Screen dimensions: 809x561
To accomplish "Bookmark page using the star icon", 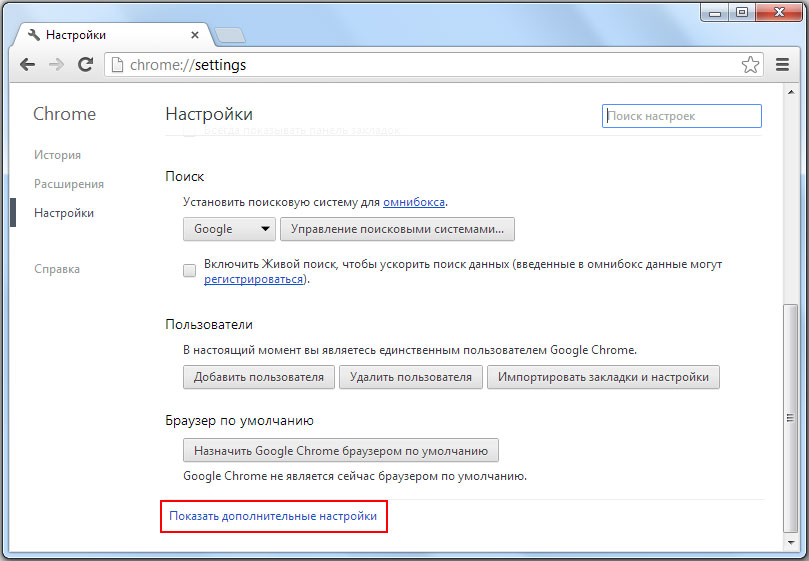I will (x=750, y=65).
